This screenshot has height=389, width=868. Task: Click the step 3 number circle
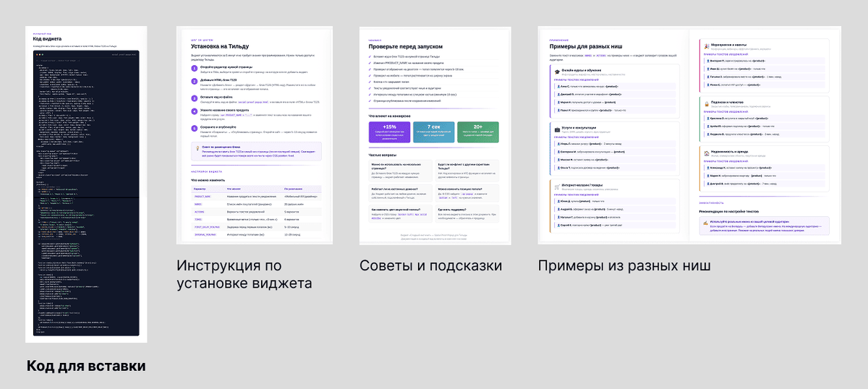coord(194,99)
